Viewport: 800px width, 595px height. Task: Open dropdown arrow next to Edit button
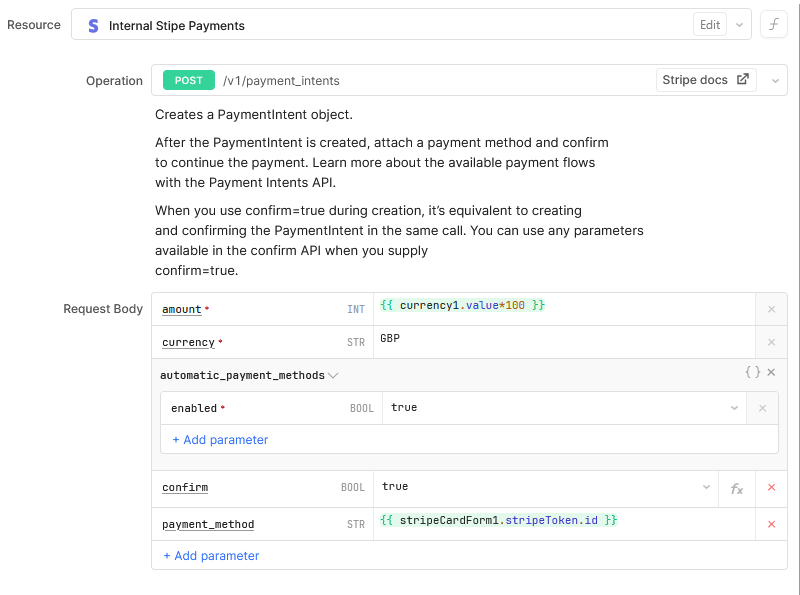click(x=739, y=25)
